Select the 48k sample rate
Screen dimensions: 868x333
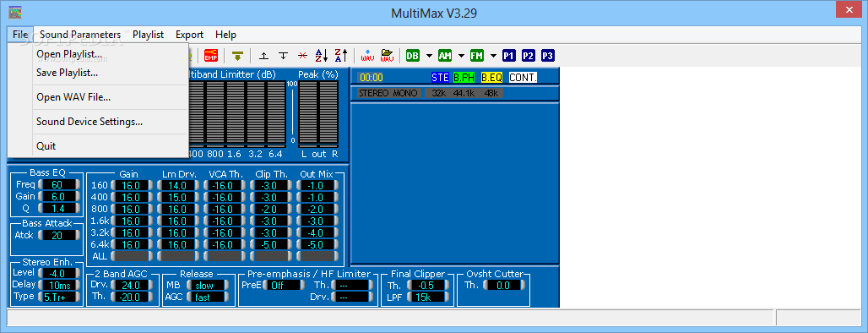coord(492,93)
